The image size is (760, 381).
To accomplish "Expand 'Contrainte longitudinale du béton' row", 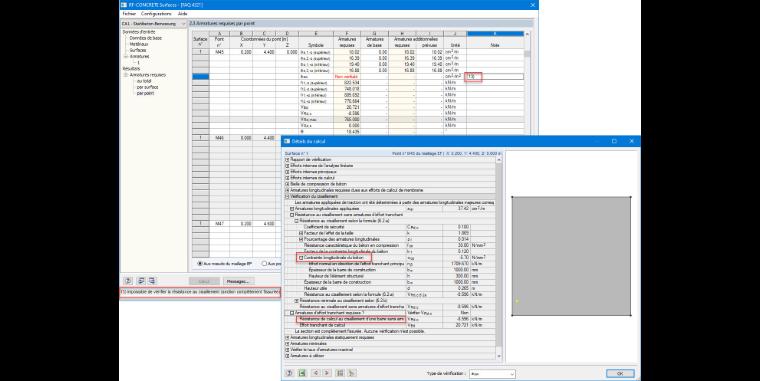I will click(x=301, y=258).
